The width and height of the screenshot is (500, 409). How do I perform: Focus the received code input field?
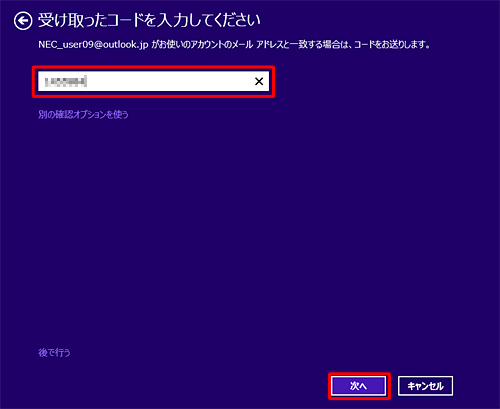point(153,81)
